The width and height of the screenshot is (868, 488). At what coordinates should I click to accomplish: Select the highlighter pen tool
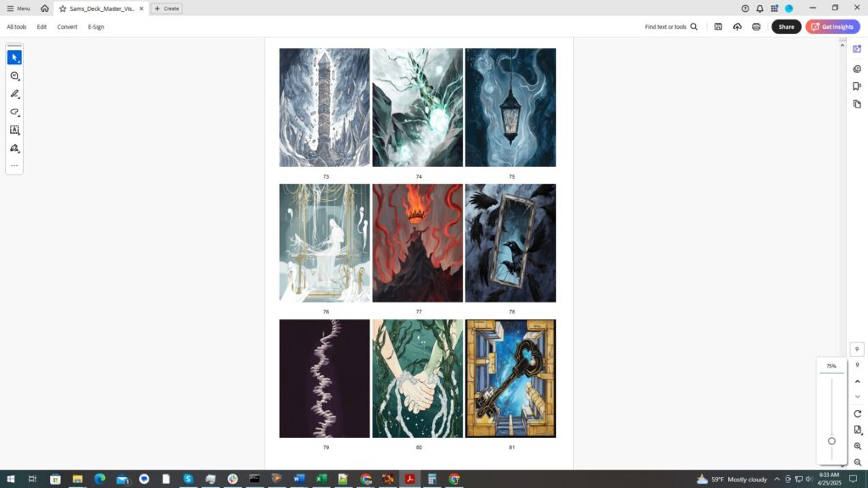(x=14, y=94)
